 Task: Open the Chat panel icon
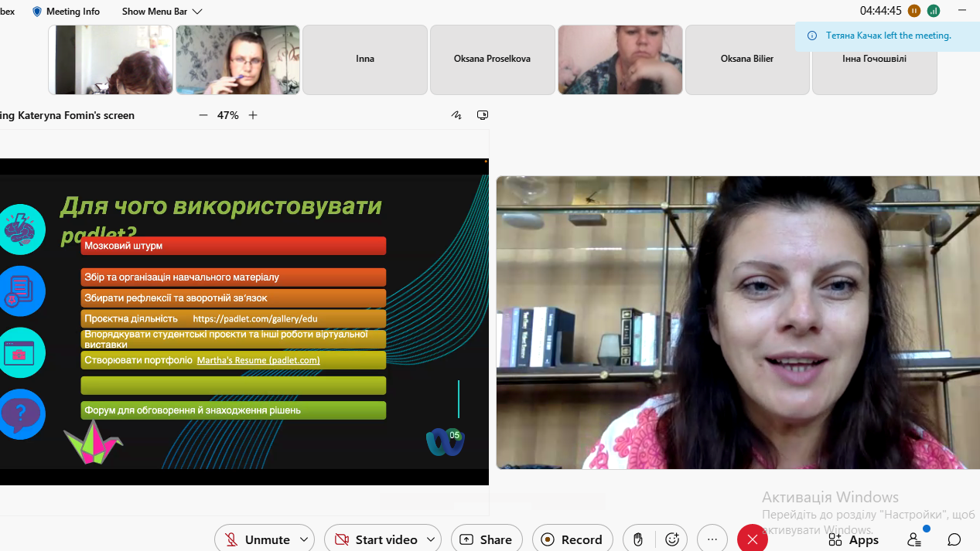[954, 539]
